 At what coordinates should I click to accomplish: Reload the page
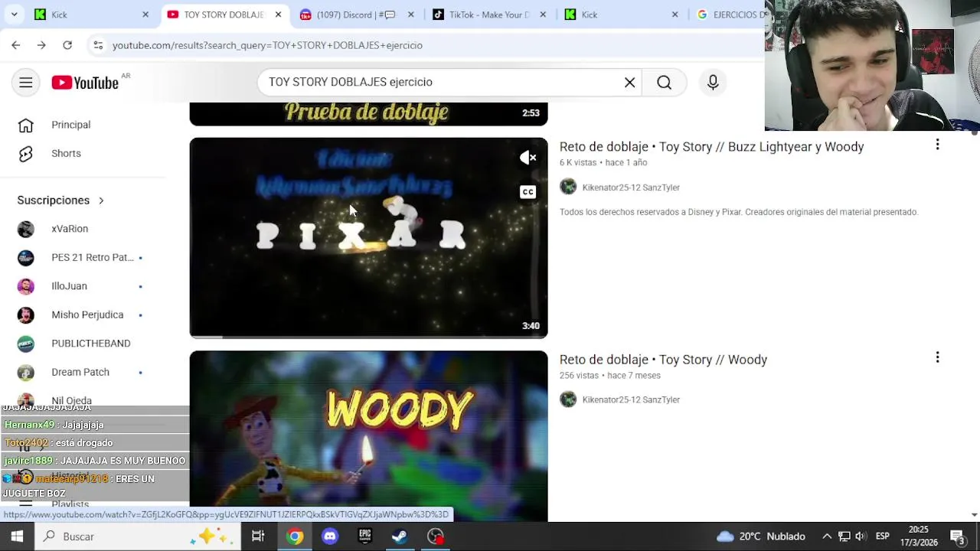[67, 45]
